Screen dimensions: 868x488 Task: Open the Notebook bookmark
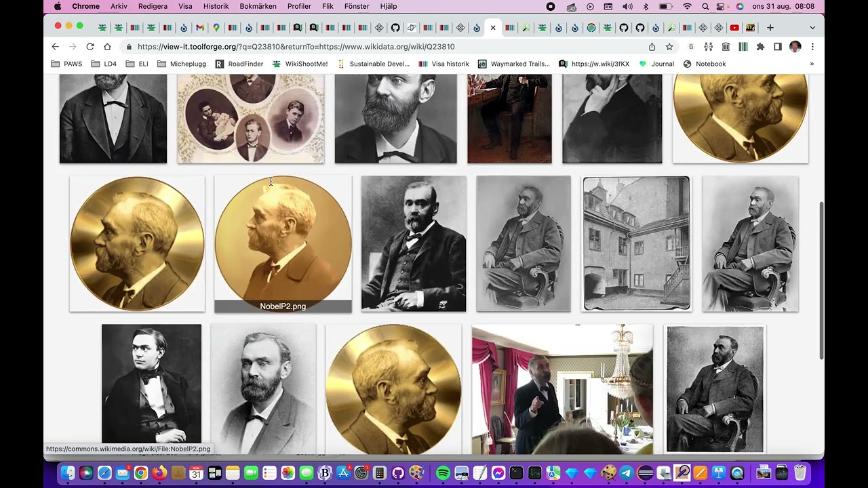pyautogui.click(x=705, y=64)
